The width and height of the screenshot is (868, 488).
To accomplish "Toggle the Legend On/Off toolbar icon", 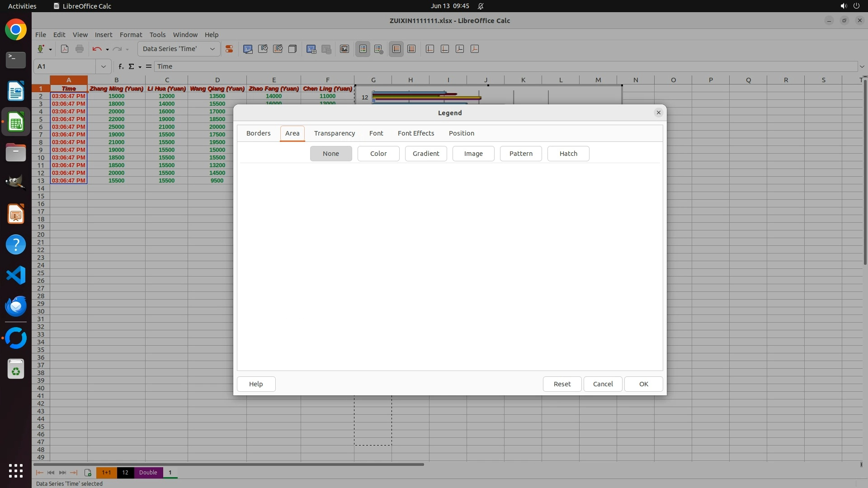I will click(363, 49).
